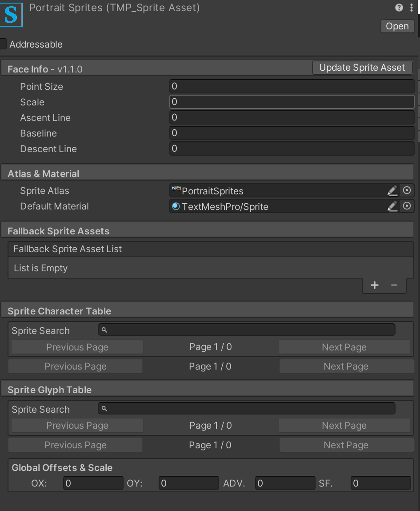Enable the Addressable checkbox

point(3,44)
